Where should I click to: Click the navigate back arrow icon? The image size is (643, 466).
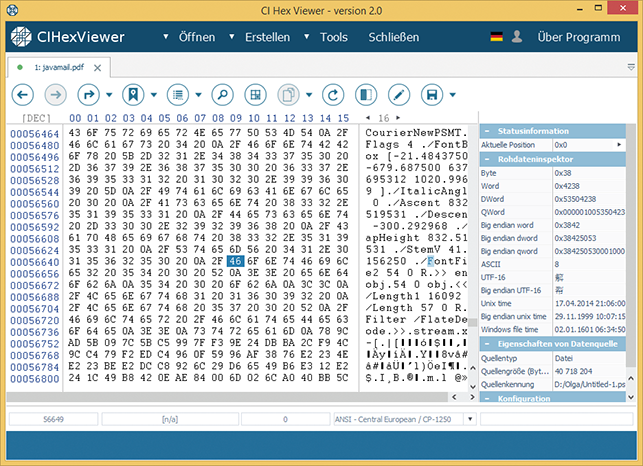point(23,95)
